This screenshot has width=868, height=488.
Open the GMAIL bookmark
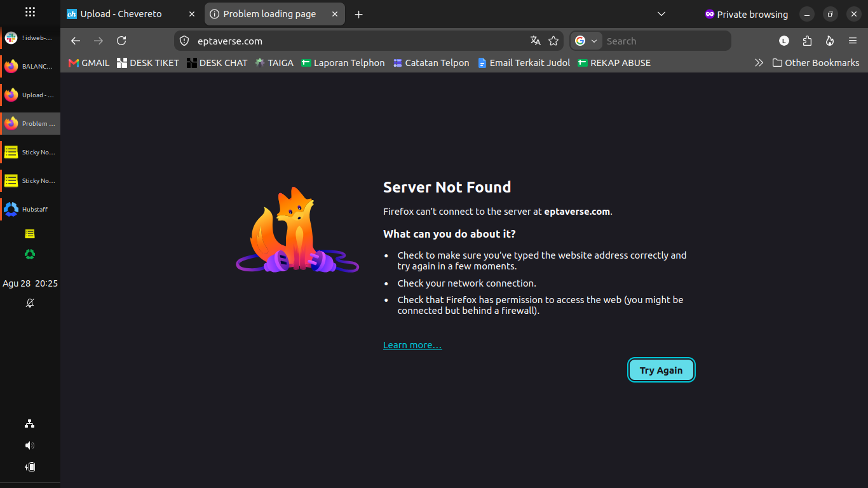(x=89, y=63)
